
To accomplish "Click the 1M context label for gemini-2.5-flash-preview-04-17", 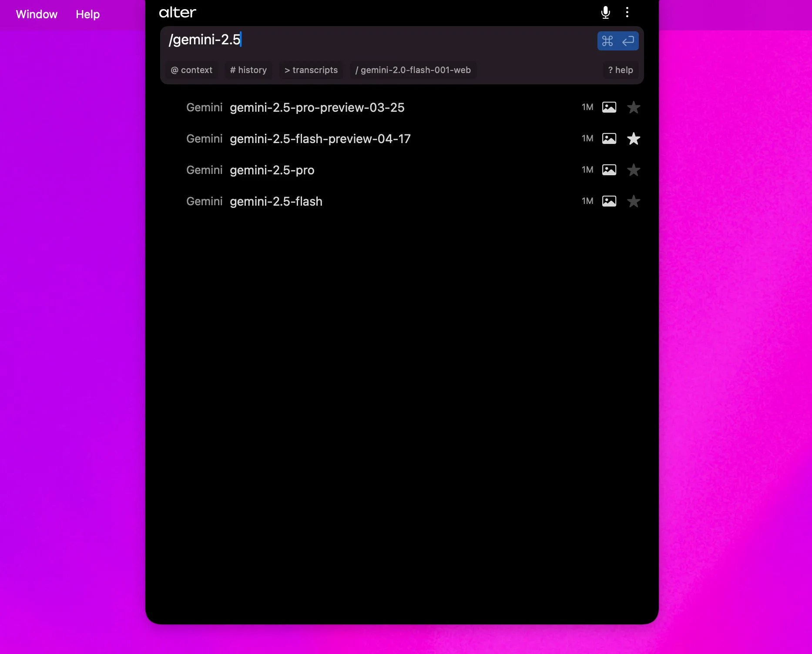I will 587,138.
